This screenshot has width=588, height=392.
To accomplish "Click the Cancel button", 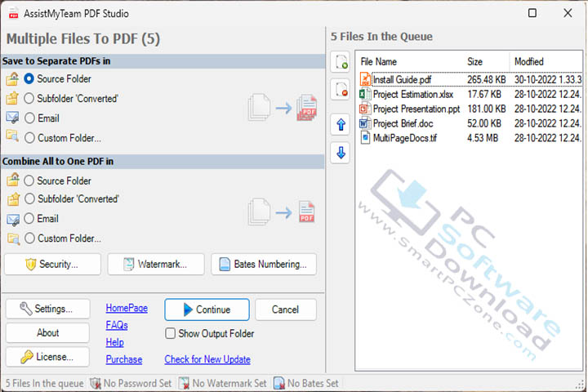I will coord(286,310).
